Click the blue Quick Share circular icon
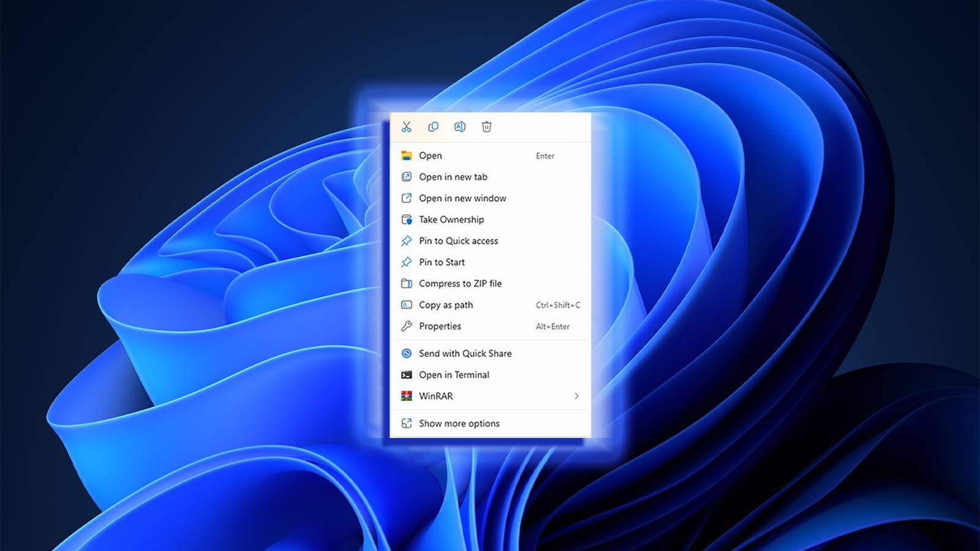This screenshot has height=551, width=980. click(x=406, y=353)
